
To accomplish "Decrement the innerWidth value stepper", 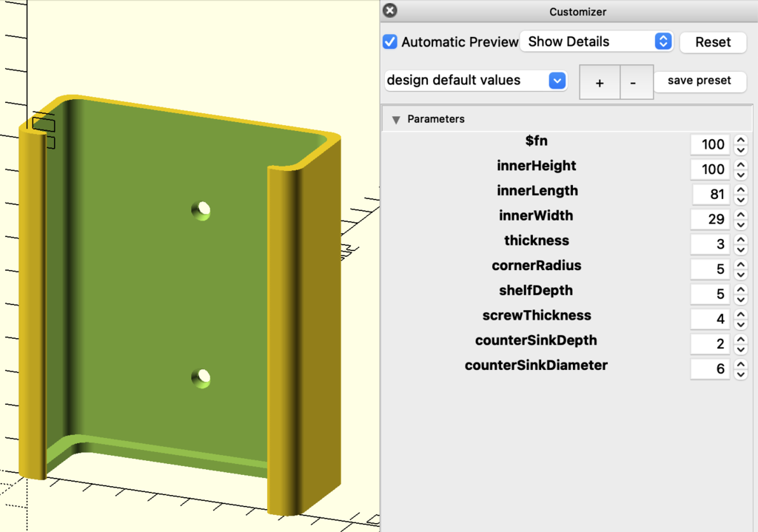I will tap(740, 223).
